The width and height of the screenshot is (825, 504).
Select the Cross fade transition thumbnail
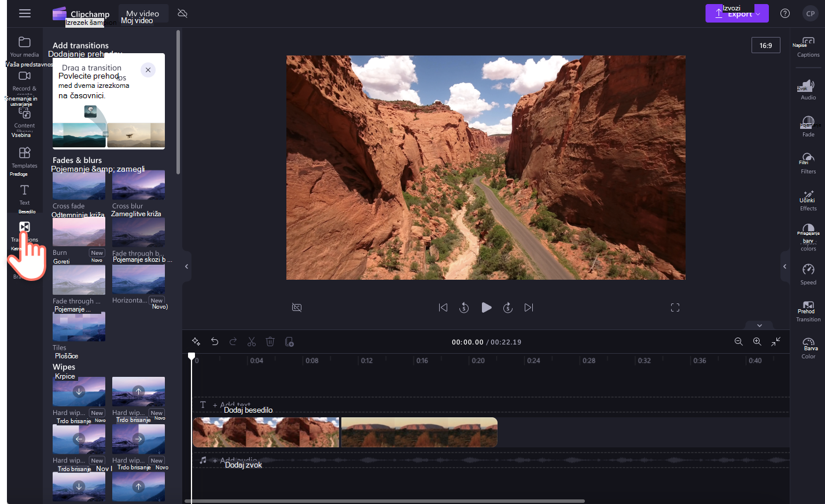tap(79, 185)
